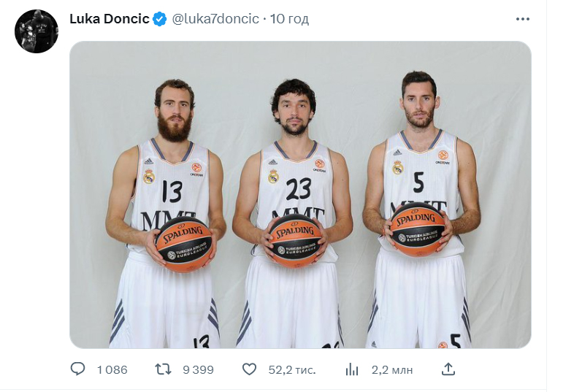This screenshot has width=574, height=392.
Task: Click the 1 086 replies count
Action: tap(112, 369)
